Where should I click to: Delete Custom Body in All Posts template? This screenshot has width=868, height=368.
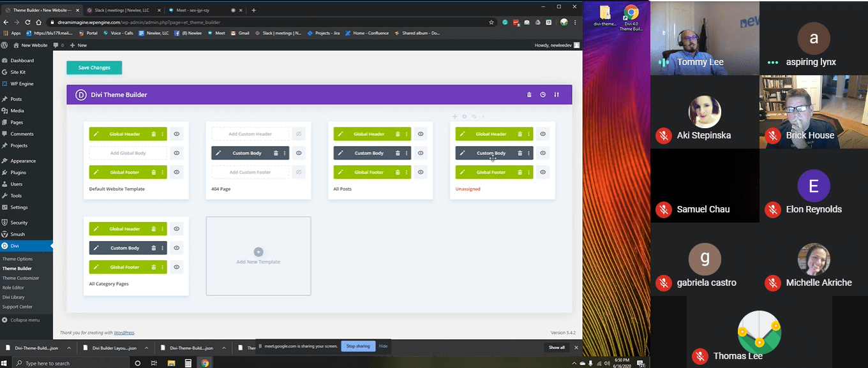point(398,153)
